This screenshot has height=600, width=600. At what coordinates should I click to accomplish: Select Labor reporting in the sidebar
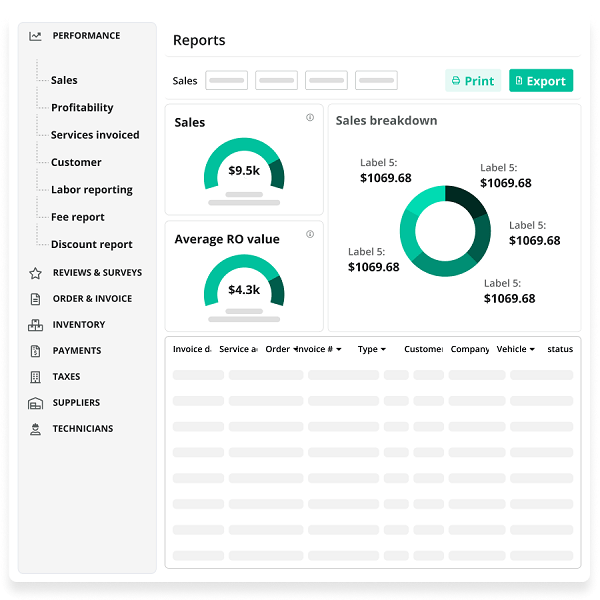91,190
